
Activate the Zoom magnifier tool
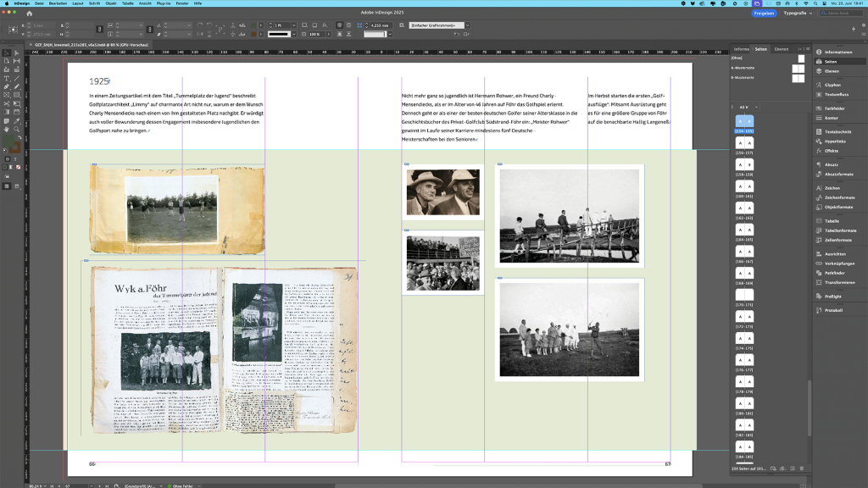[17, 130]
